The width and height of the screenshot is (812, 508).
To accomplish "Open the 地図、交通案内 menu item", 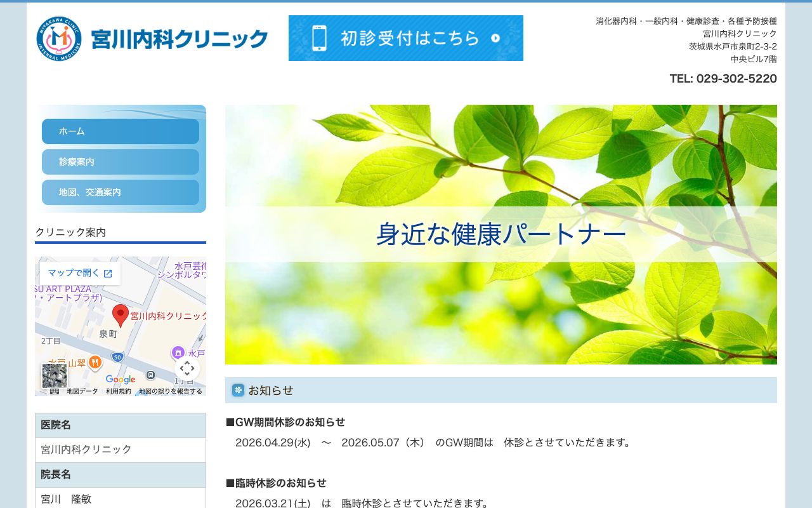I will [x=121, y=192].
